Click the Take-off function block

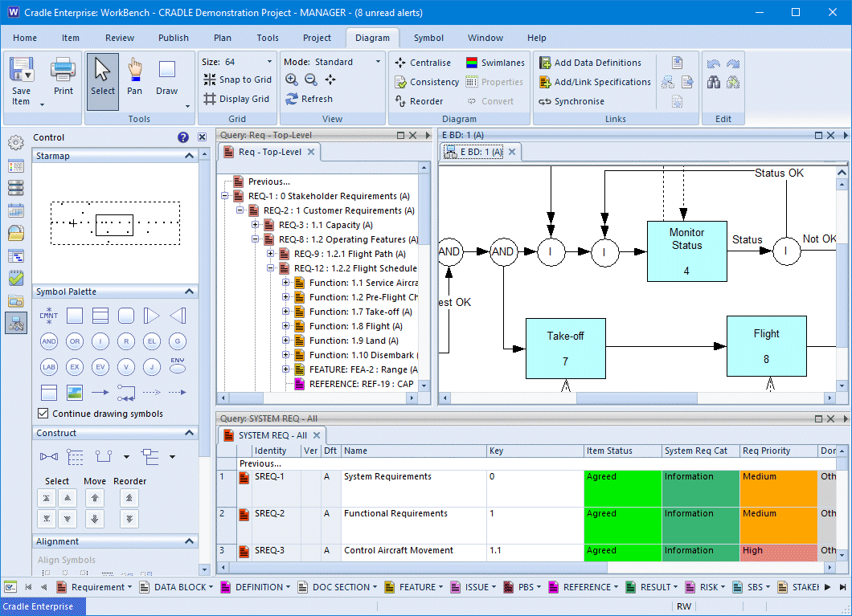[565, 349]
